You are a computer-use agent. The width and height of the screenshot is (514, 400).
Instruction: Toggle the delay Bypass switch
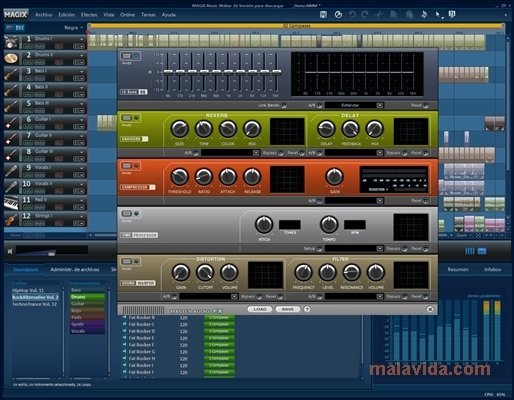point(405,153)
